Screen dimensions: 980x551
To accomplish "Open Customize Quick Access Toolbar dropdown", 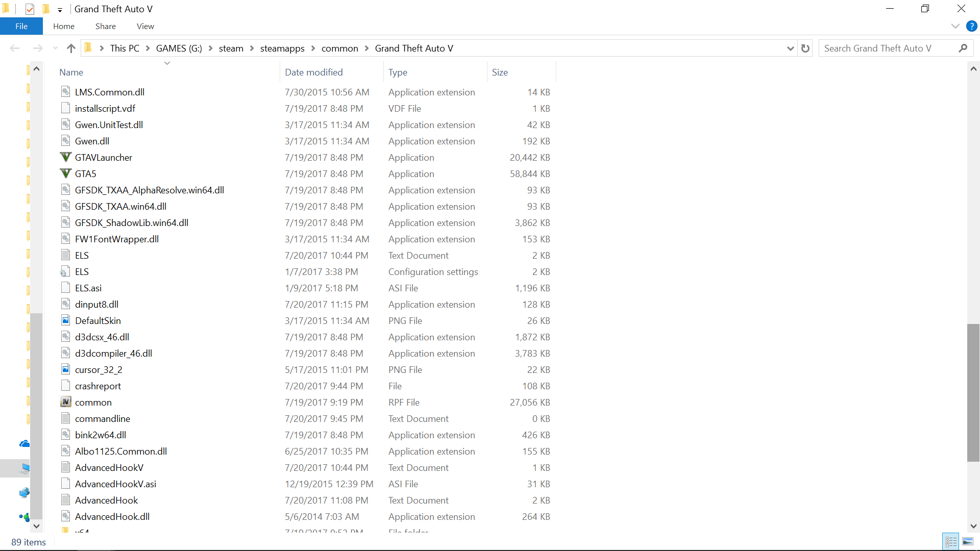I will point(60,10).
